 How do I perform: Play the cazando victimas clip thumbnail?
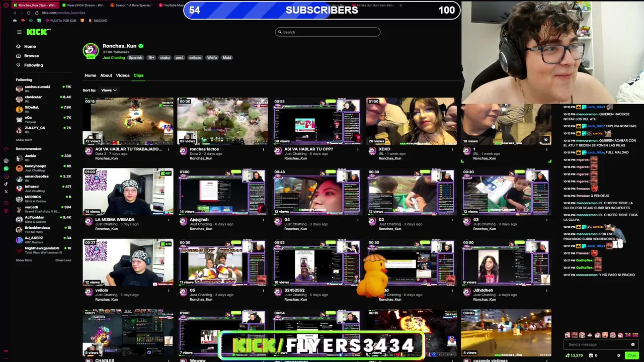point(506,333)
